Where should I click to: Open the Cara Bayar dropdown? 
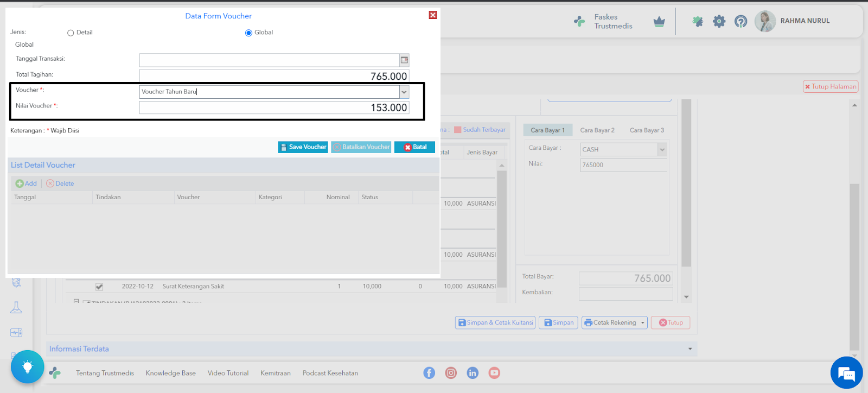(x=662, y=149)
